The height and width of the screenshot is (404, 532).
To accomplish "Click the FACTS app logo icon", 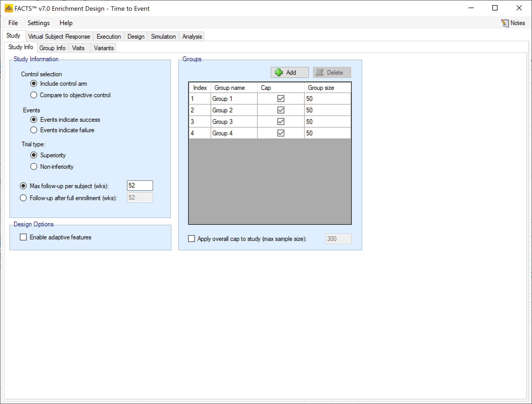I will click(9, 8).
